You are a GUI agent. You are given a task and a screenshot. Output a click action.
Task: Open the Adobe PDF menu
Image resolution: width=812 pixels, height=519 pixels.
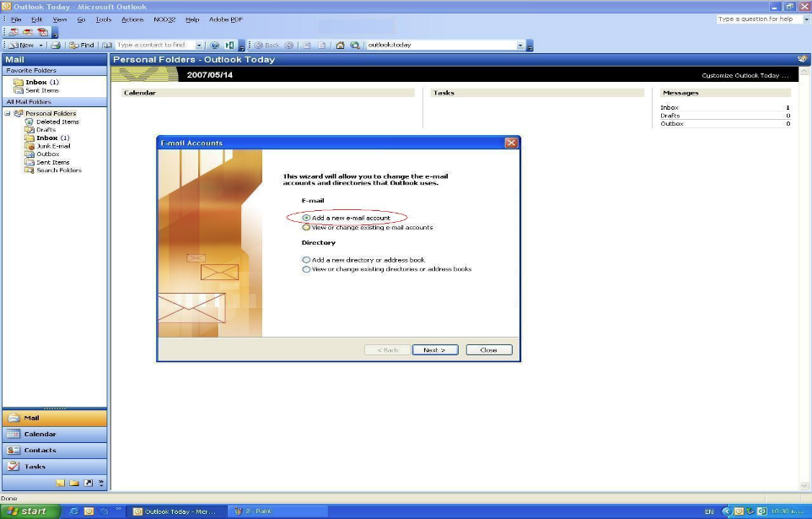tap(226, 19)
